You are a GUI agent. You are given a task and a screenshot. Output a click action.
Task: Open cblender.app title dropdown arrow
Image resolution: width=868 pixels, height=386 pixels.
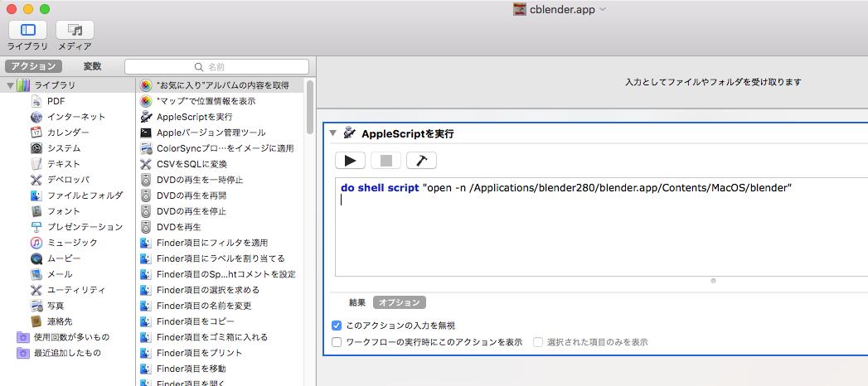point(603,9)
